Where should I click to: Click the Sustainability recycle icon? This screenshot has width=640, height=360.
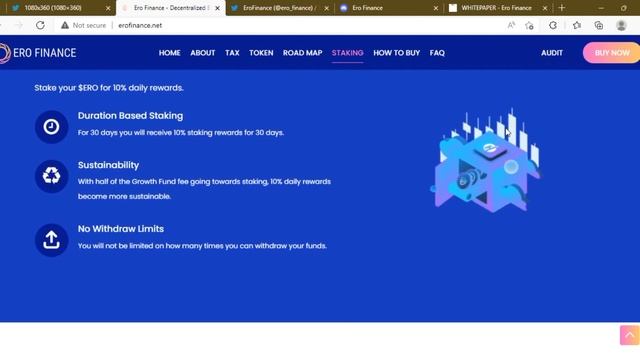pos(51,176)
